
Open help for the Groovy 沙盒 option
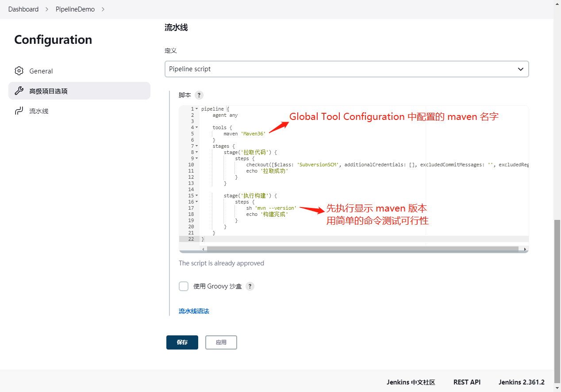[250, 286]
